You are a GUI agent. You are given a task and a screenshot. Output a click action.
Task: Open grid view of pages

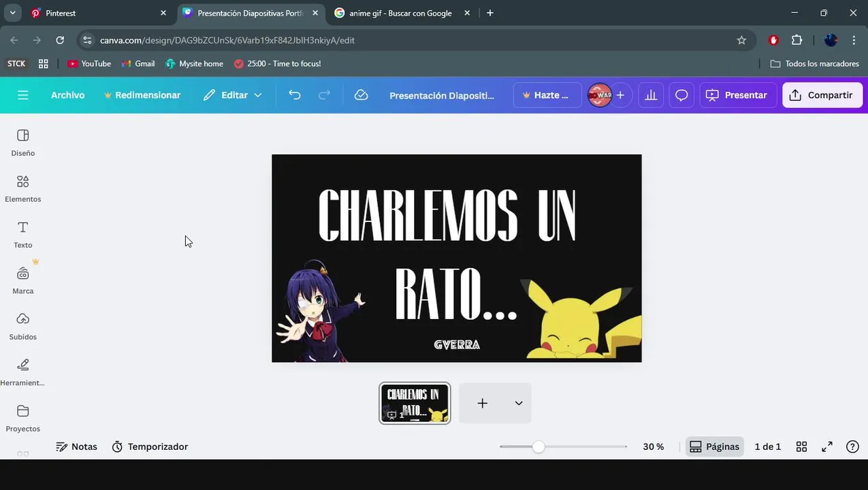[x=801, y=446]
